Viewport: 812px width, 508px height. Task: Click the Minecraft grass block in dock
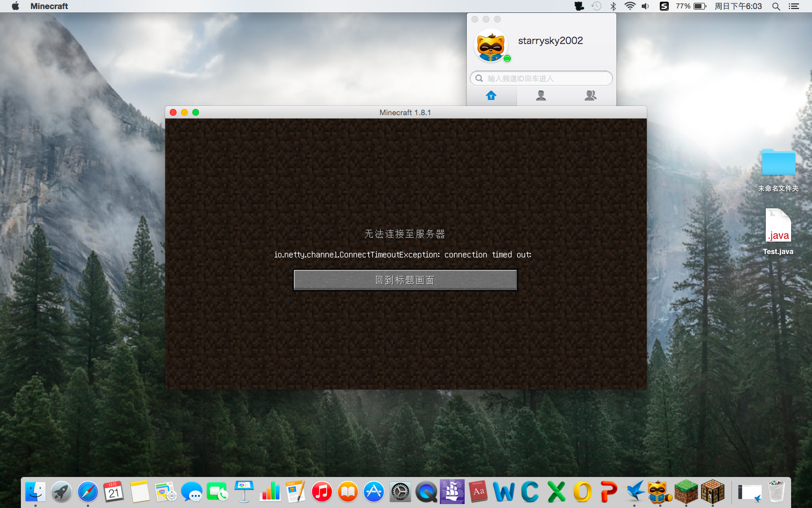(686, 492)
